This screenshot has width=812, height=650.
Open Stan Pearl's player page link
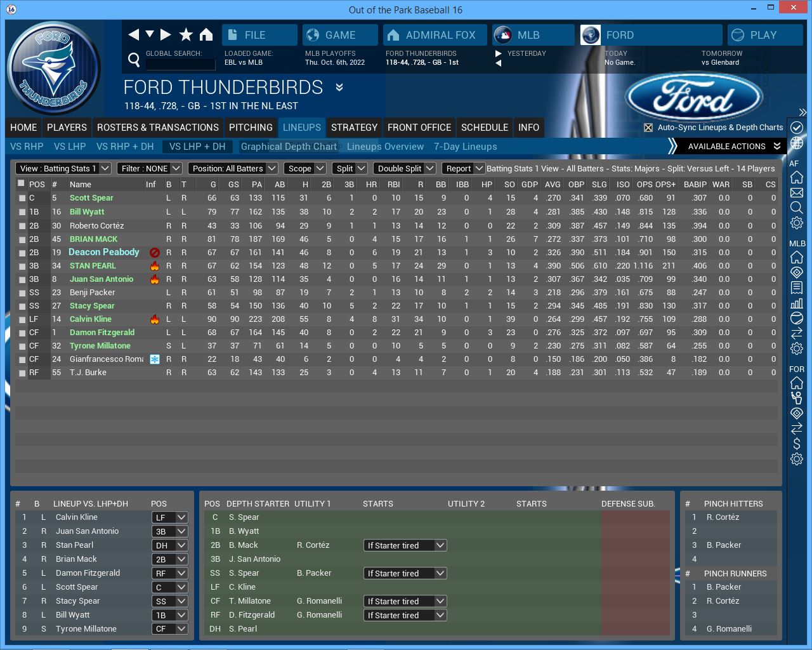pyautogui.click(x=93, y=266)
